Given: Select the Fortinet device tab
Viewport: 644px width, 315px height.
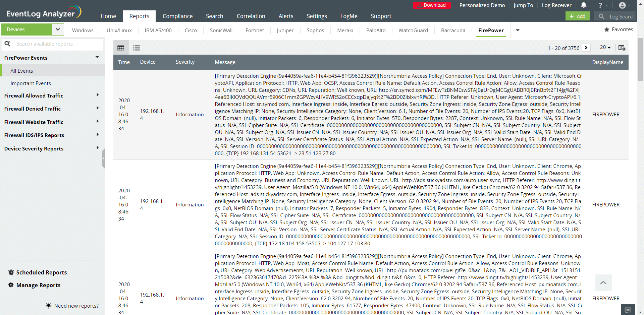Looking at the screenshot, I should 255,30.
